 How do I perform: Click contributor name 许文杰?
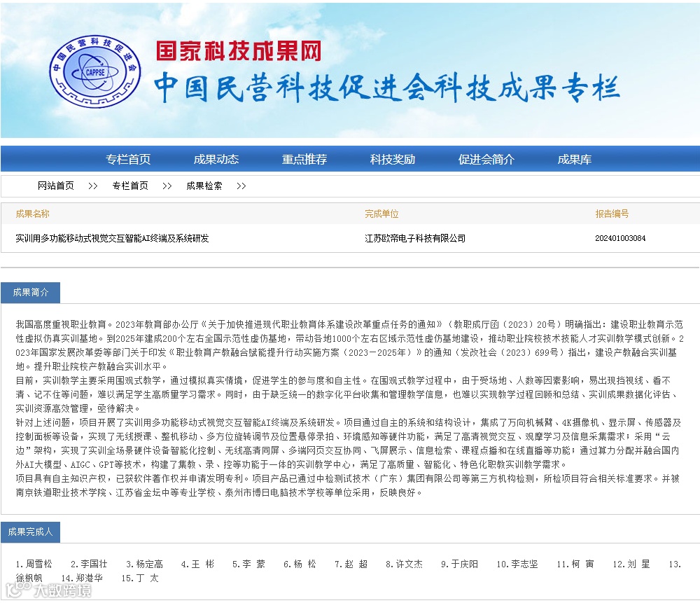(409, 564)
